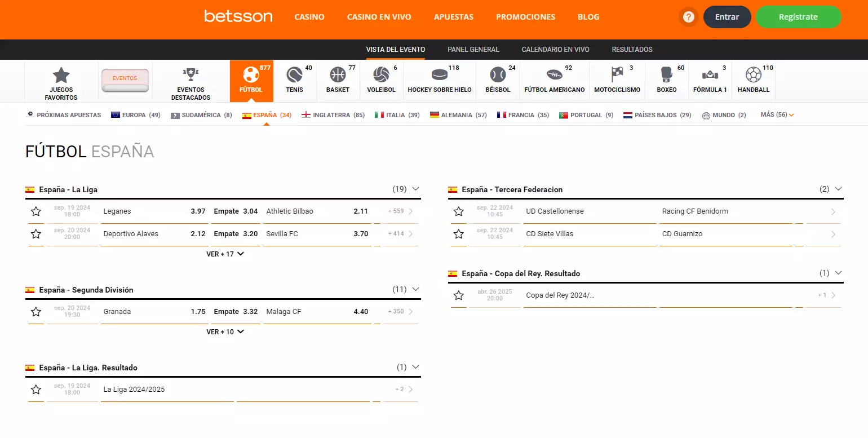Open the Voleibol sport icon
The width and height of the screenshot is (868, 438).
pyautogui.click(x=381, y=74)
